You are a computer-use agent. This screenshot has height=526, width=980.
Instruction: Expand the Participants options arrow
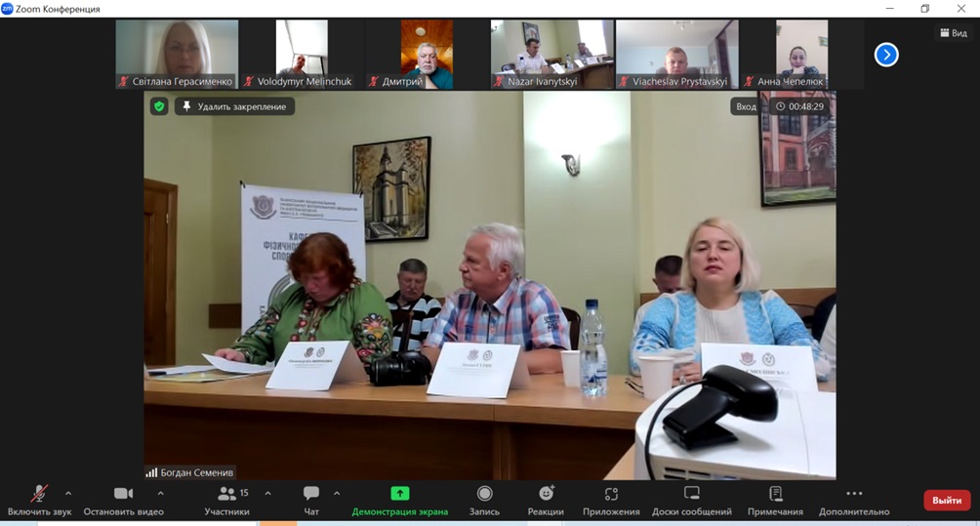coord(267,493)
